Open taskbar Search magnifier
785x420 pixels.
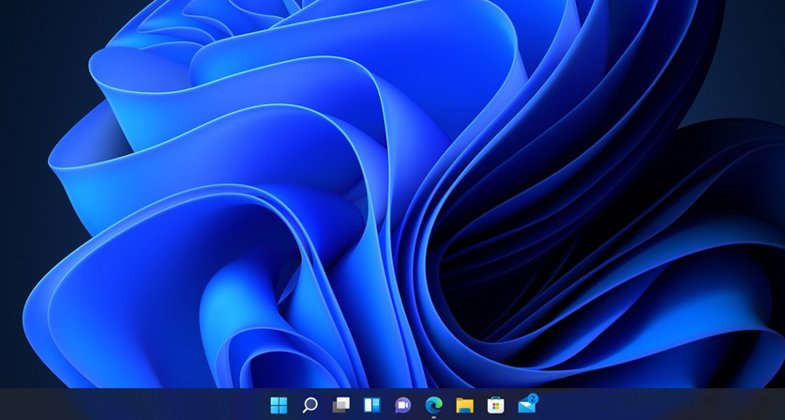[310, 404]
